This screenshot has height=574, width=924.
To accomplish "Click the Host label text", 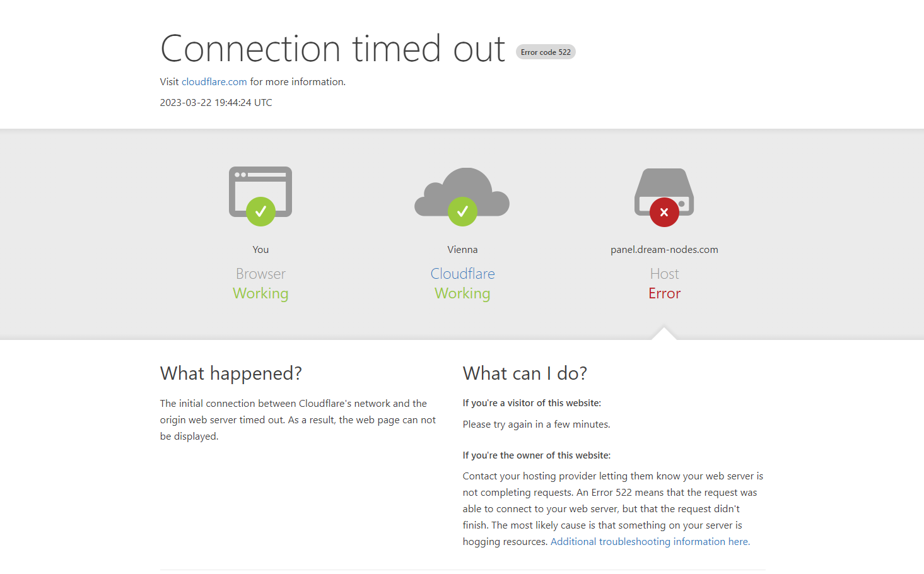I will (664, 274).
